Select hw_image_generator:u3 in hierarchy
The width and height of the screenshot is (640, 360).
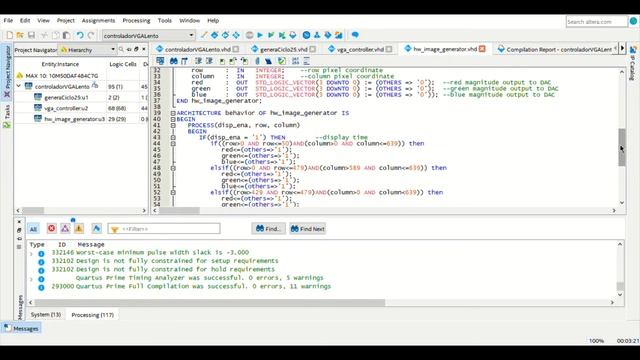74,119
